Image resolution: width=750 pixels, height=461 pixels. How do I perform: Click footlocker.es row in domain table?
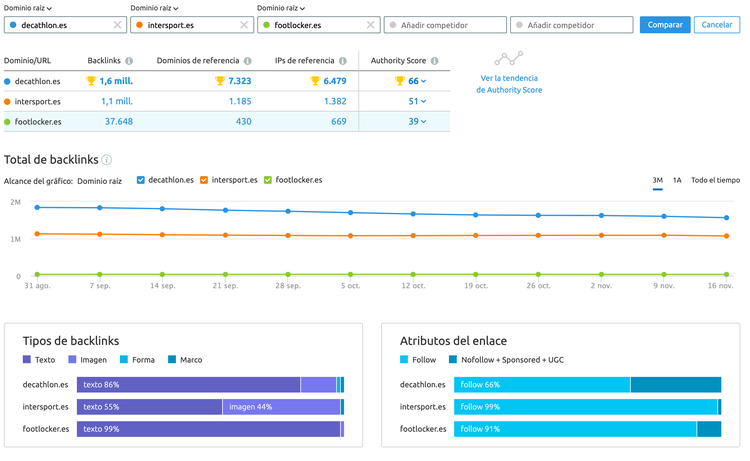click(227, 121)
